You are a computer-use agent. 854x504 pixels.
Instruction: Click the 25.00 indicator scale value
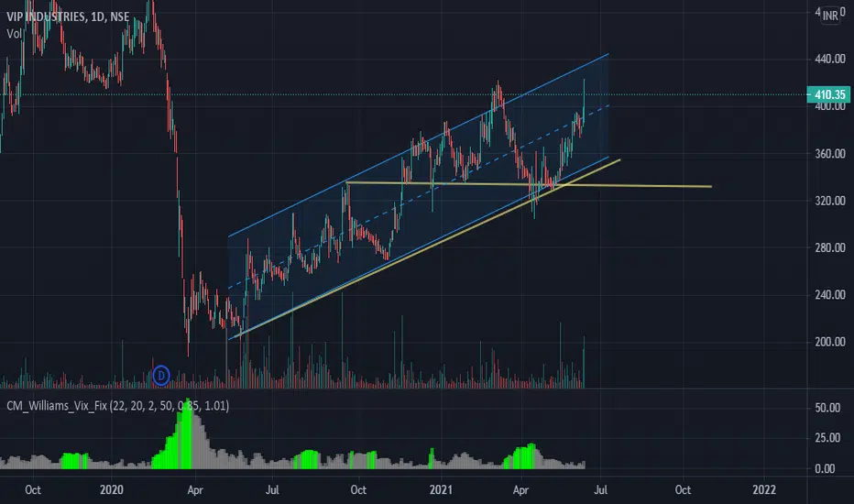[827, 438]
